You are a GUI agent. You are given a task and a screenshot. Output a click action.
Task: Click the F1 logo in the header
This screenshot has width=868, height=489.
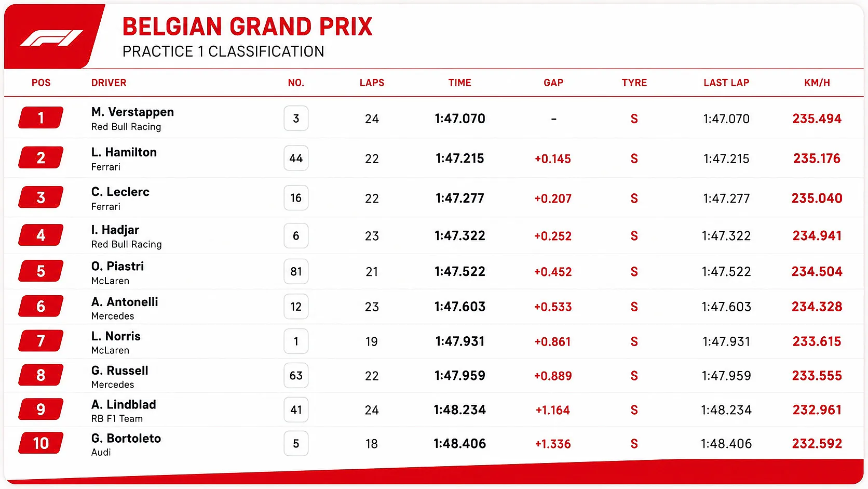coord(51,38)
